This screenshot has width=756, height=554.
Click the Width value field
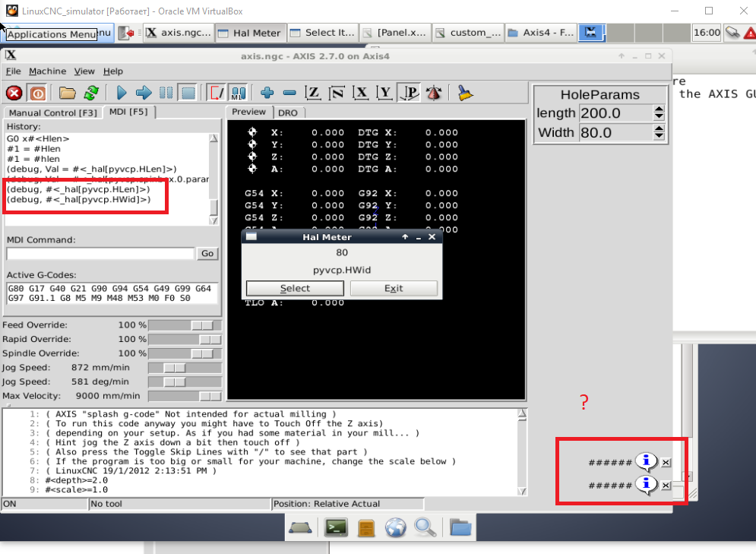[x=615, y=132]
